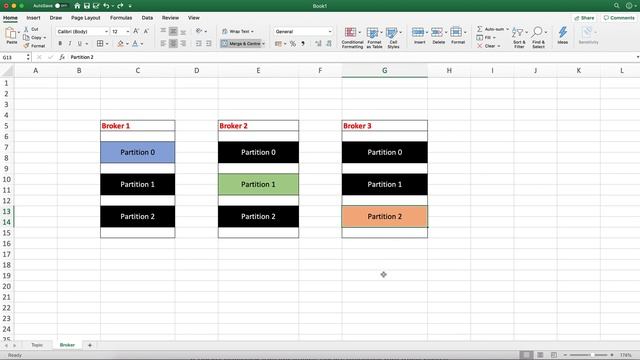Viewport: 640px width, 360px height.
Task: Click the fill colour bucket swatch
Action: click(x=120, y=44)
